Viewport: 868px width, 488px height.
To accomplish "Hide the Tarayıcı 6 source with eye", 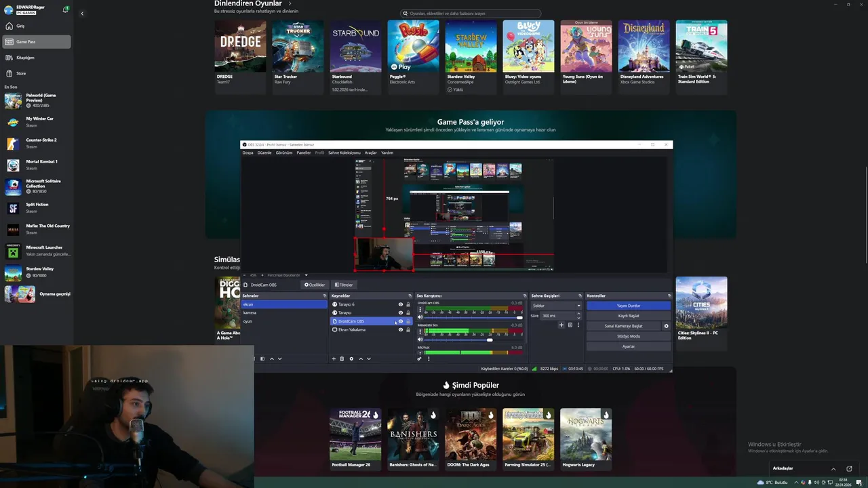I will pyautogui.click(x=401, y=304).
